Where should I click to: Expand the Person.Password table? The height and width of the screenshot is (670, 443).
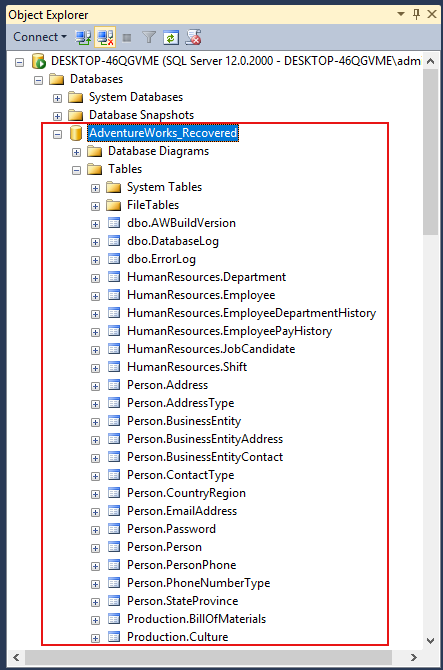(95, 530)
